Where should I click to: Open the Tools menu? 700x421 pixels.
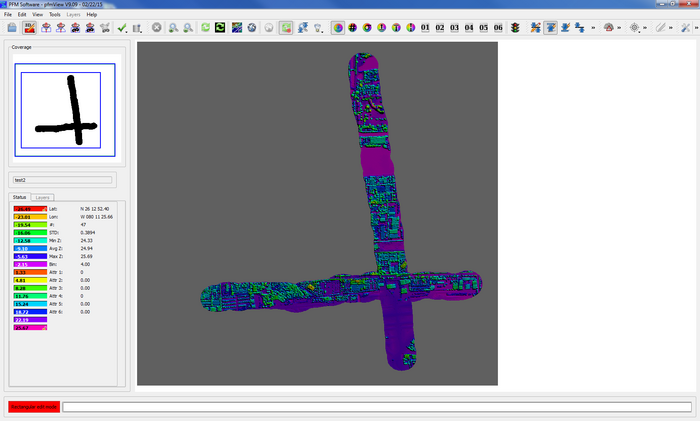click(x=54, y=15)
